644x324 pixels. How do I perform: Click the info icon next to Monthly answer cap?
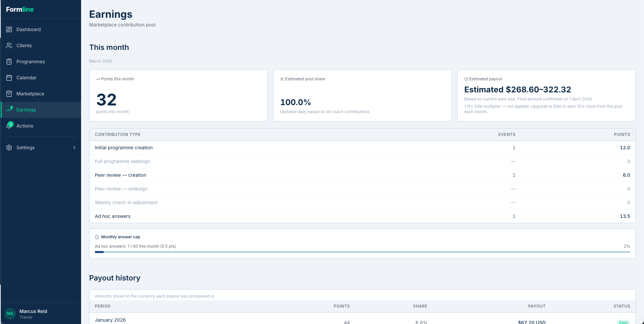tap(97, 237)
